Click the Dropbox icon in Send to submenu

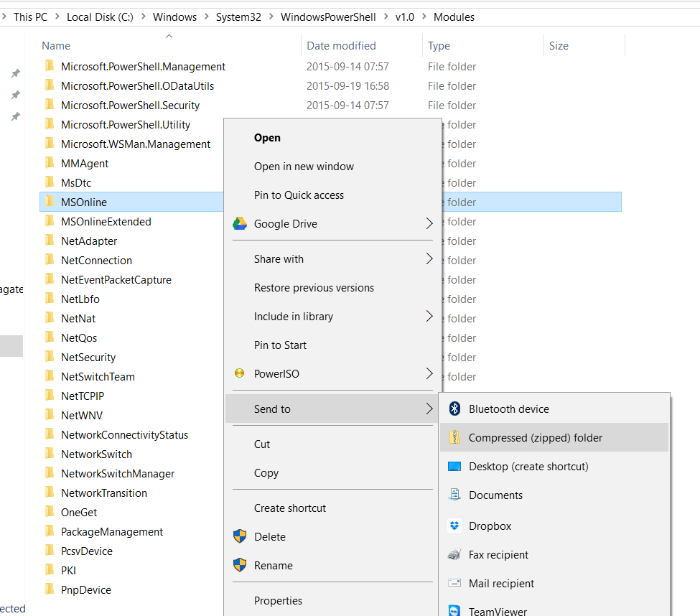click(x=454, y=526)
